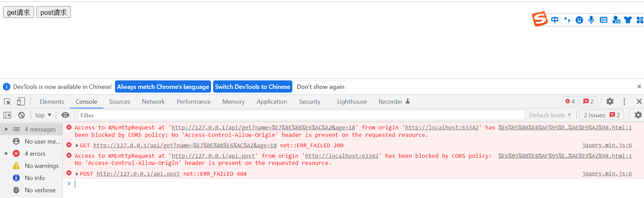The height and width of the screenshot is (198, 644).
Task: Open the Default levels dropdown
Action: click(550, 115)
